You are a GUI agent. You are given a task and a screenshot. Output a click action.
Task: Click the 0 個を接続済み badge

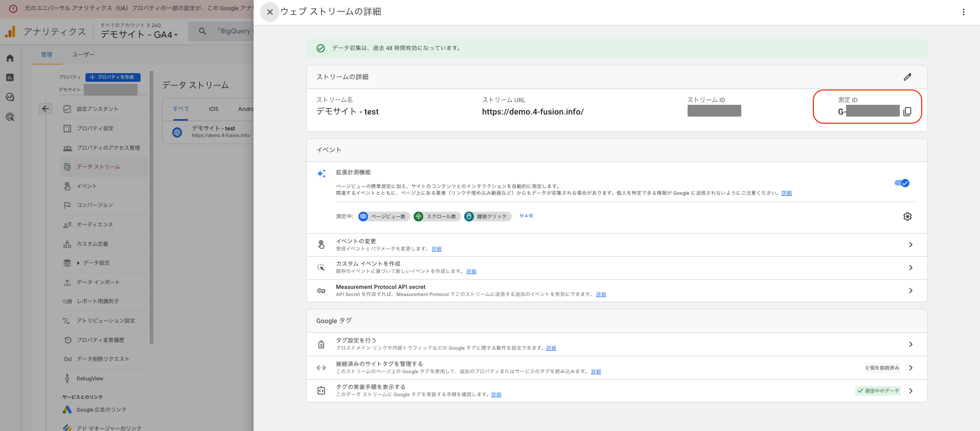point(882,368)
